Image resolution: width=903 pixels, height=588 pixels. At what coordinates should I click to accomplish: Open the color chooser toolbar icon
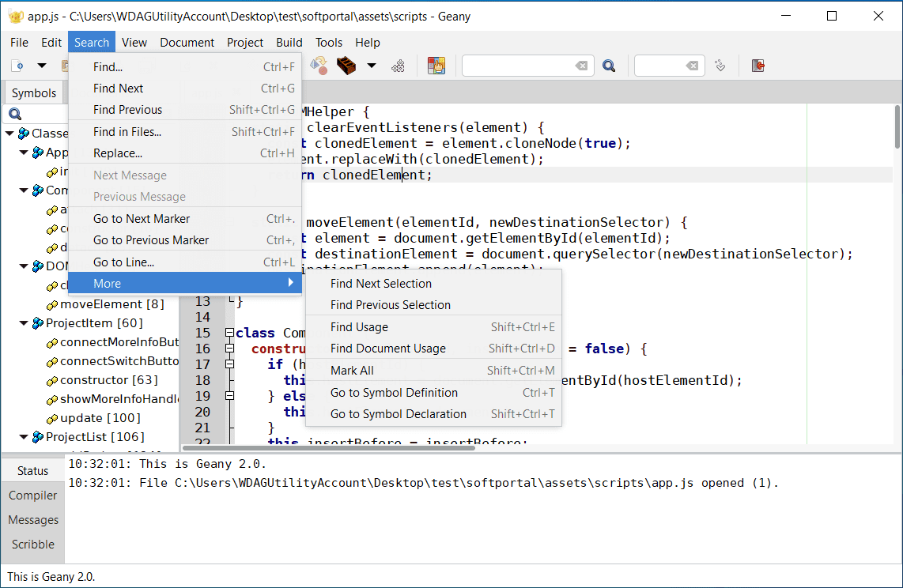(x=436, y=66)
